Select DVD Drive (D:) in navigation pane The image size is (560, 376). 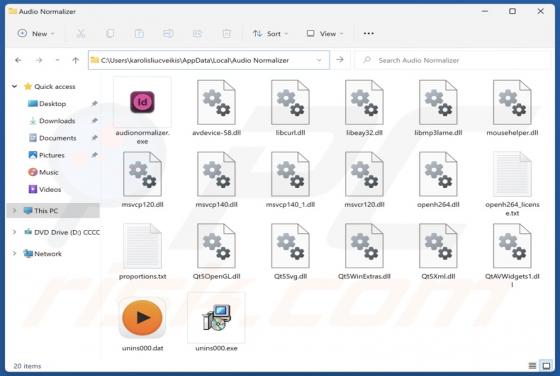tap(61, 232)
